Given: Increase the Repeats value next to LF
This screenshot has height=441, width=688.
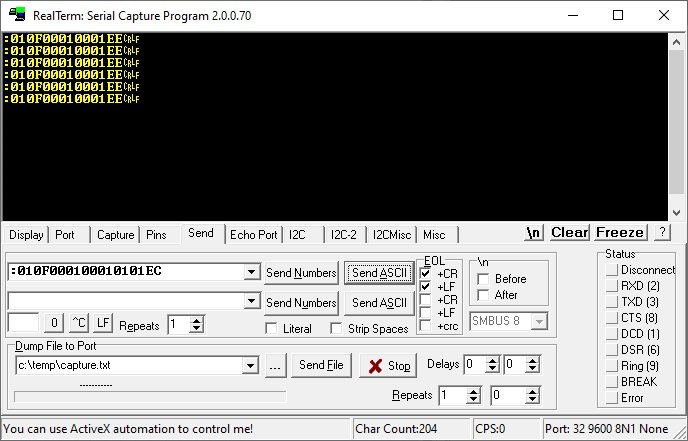Looking at the screenshot, I should (x=197, y=320).
